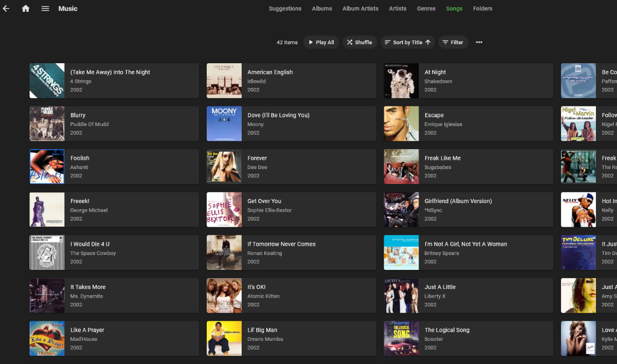The width and height of the screenshot is (617, 364).
Task: Switch to the Album Artists view
Action: pyautogui.click(x=360, y=9)
